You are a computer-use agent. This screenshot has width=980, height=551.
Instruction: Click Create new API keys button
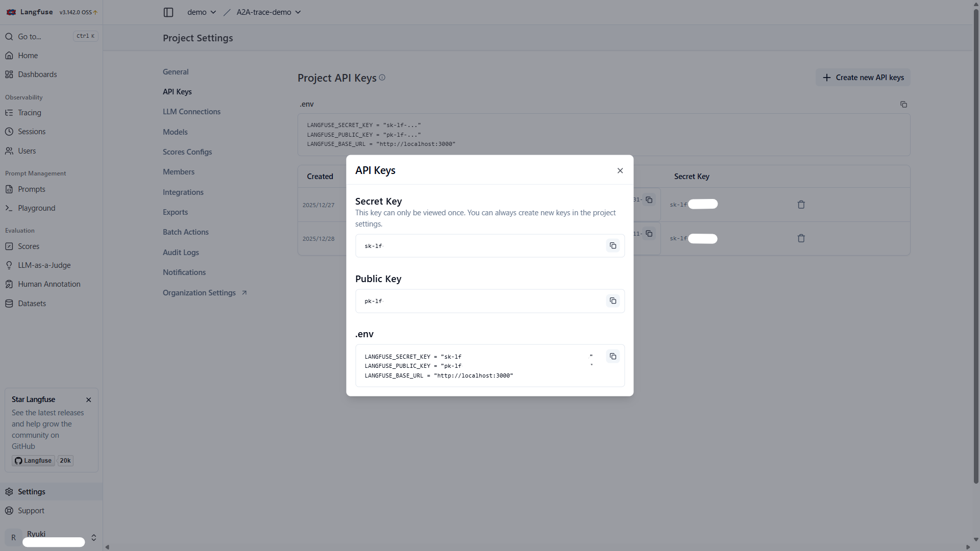tap(863, 78)
